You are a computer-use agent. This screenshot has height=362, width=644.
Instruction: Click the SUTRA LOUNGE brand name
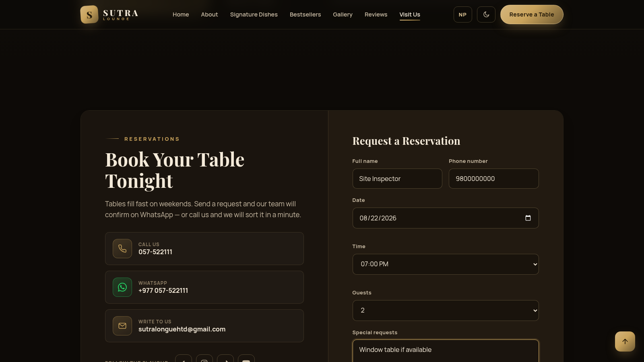(121, 15)
